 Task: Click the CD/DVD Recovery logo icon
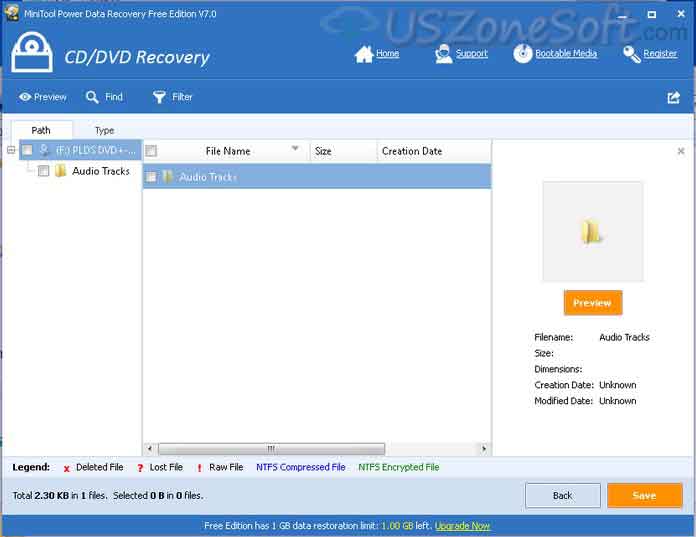point(32,52)
